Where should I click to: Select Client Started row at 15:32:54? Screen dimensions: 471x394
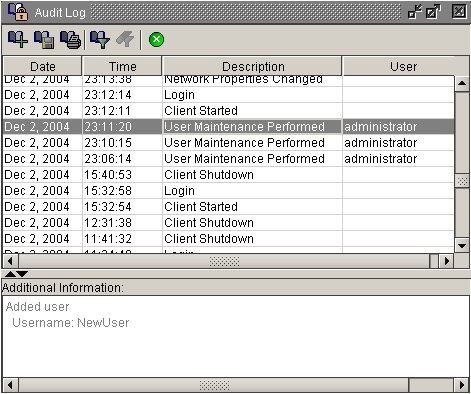coord(229,207)
